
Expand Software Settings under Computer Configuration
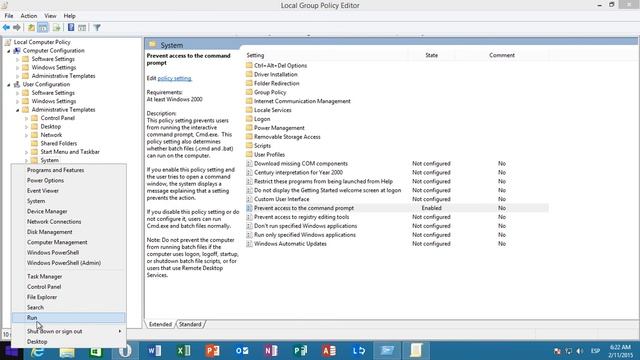pyautogui.click(x=18, y=59)
